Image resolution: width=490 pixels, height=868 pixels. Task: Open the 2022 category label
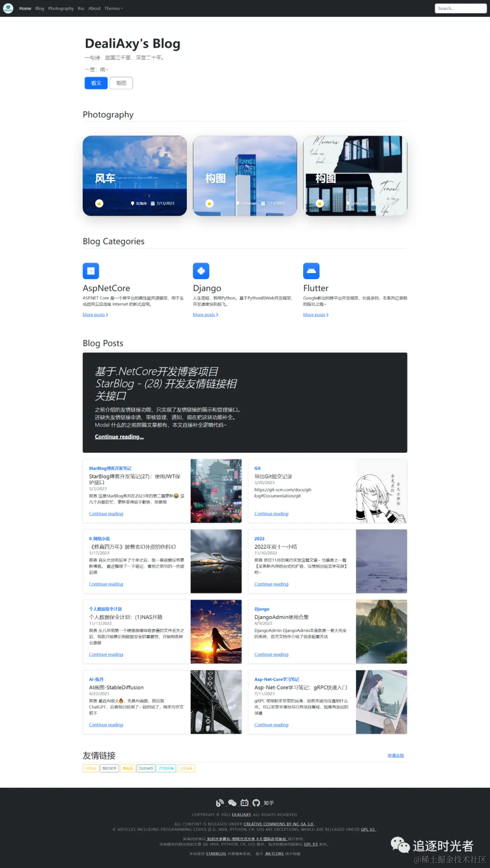tap(260, 538)
